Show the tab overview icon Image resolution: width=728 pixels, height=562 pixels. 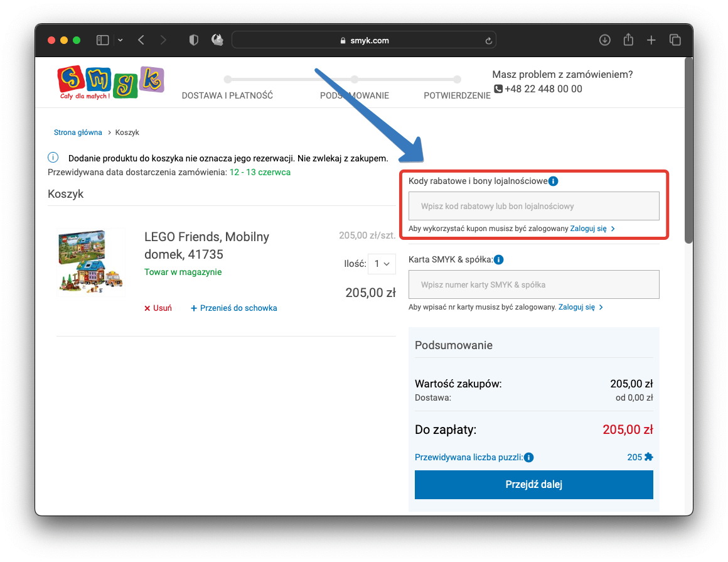tap(675, 40)
